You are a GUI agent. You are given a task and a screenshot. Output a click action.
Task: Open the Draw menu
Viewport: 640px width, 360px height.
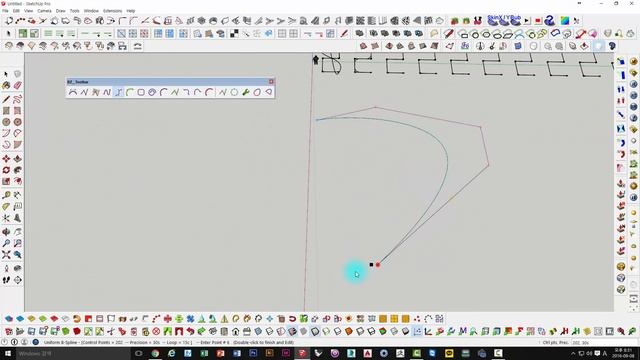[x=60, y=11]
